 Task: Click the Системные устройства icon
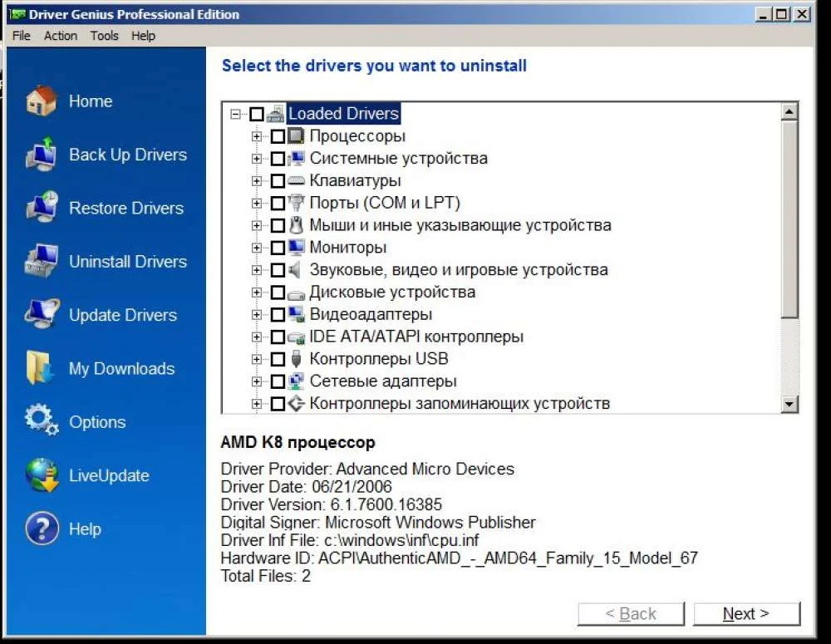tap(297, 159)
